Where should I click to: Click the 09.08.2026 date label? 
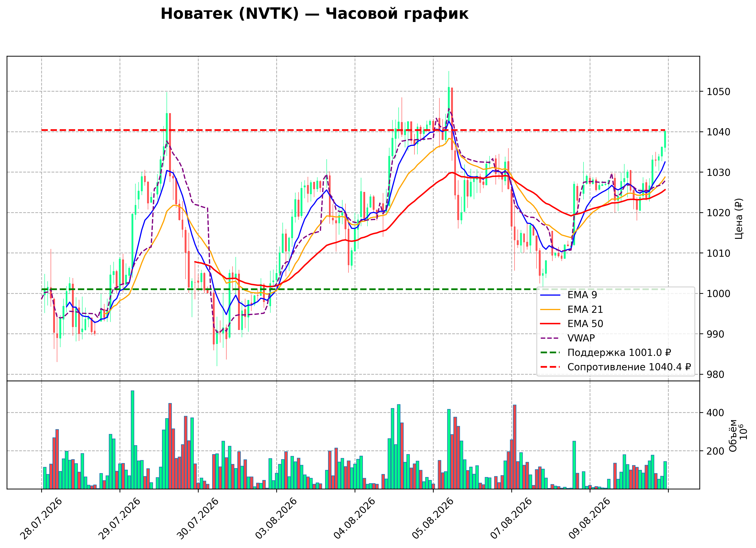[589, 519]
